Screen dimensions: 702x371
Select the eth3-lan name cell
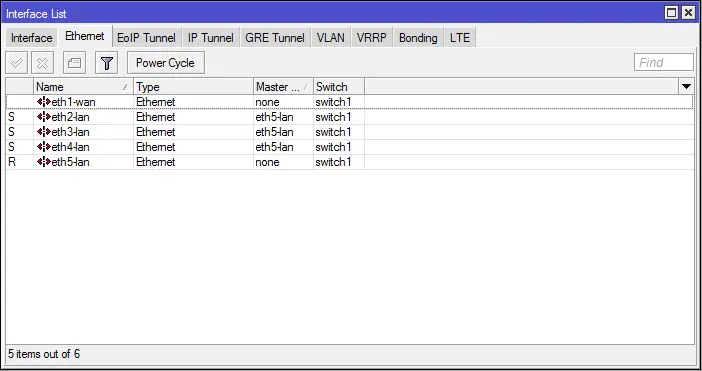[83, 132]
